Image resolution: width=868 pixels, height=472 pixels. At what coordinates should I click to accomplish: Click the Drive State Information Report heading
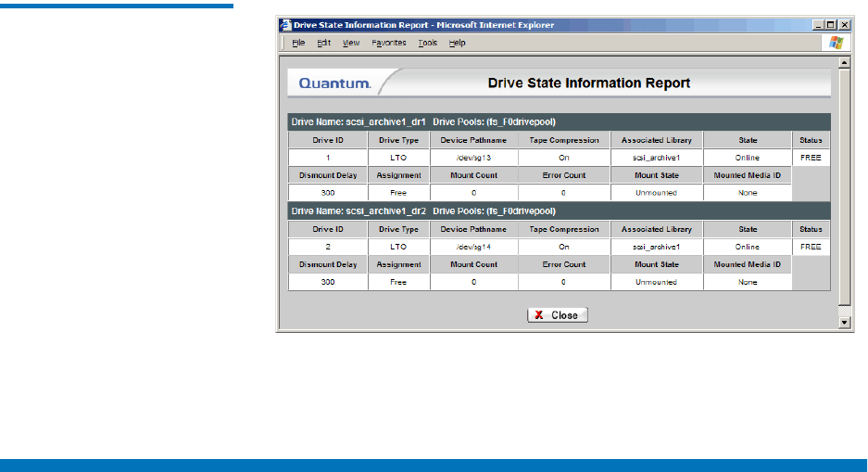click(x=588, y=83)
